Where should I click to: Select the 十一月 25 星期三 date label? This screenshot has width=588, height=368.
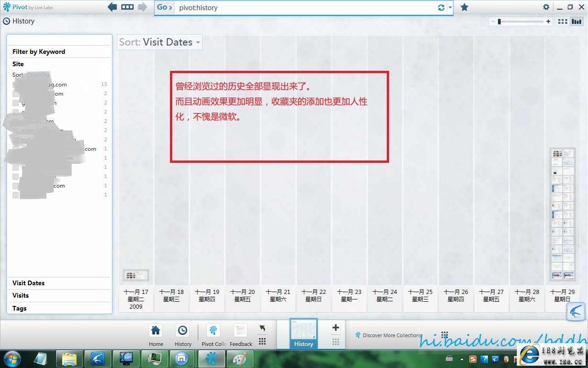tap(420, 299)
